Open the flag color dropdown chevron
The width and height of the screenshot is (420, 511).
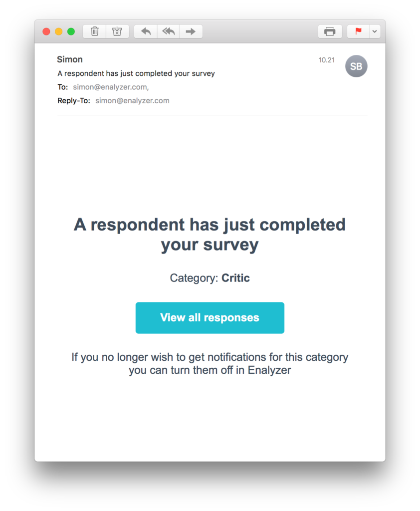[375, 31]
